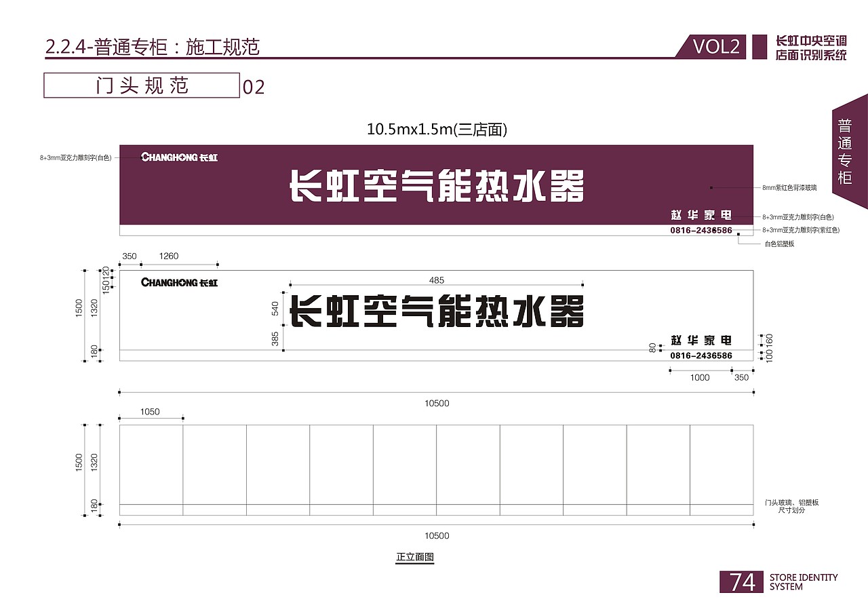Click the "STORE IDENTITY SYSTEM" footer text
Viewport: 868px width, 614px height.
[x=804, y=582]
